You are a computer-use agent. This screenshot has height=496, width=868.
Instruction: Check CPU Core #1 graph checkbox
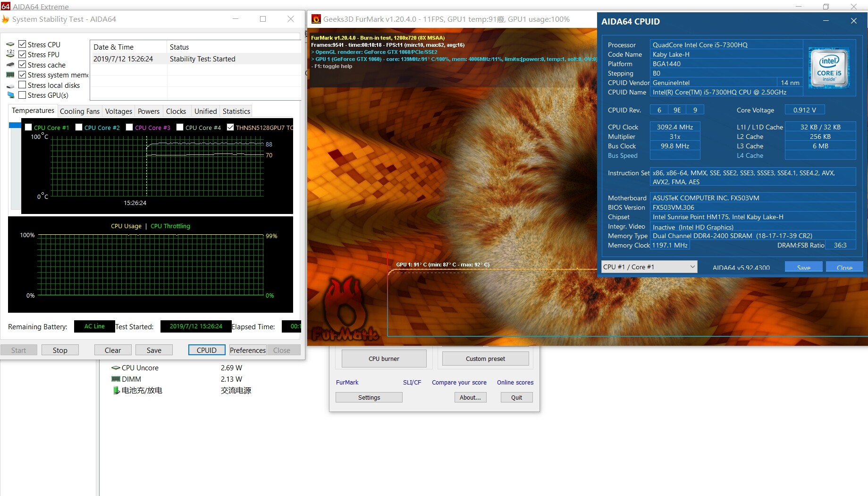(x=28, y=127)
